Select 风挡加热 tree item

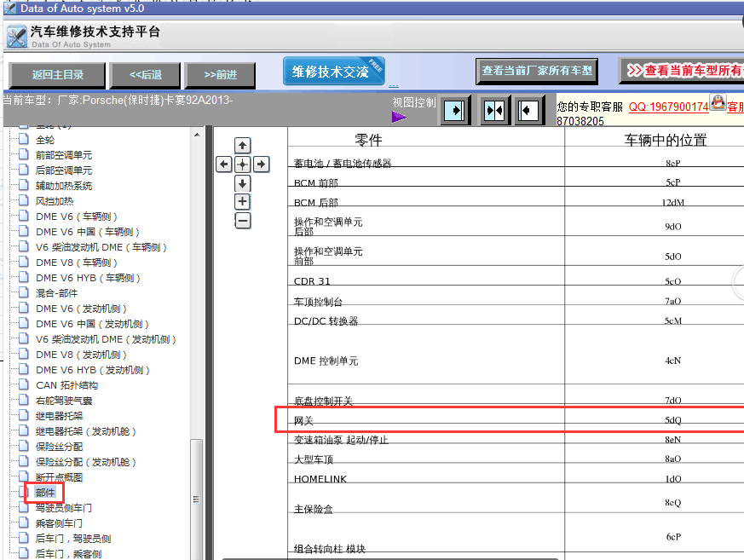point(55,201)
